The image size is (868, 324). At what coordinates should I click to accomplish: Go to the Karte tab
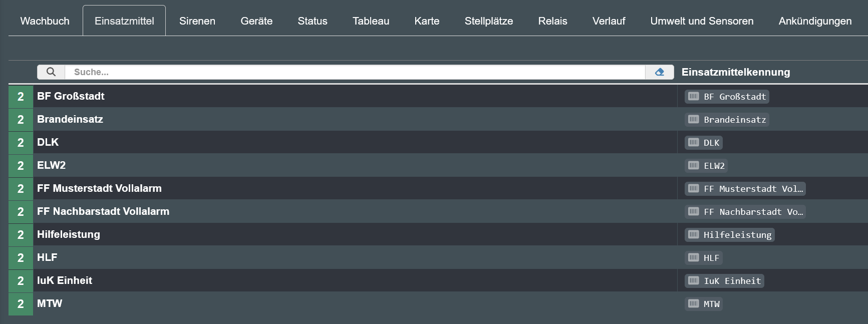(x=427, y=21)
